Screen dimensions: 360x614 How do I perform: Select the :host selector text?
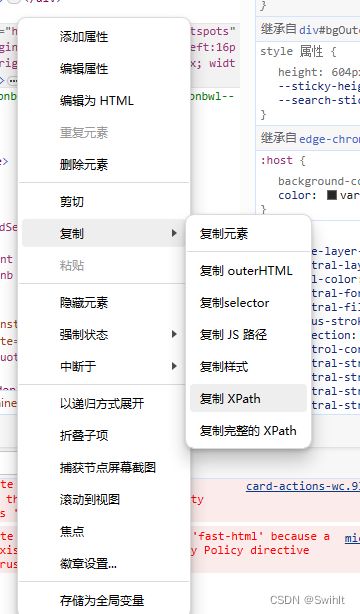point(277,160)
